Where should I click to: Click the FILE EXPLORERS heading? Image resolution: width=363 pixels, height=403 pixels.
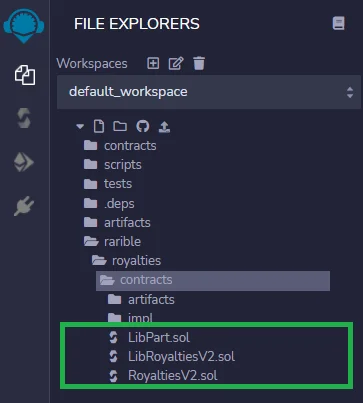coord(137,24)
